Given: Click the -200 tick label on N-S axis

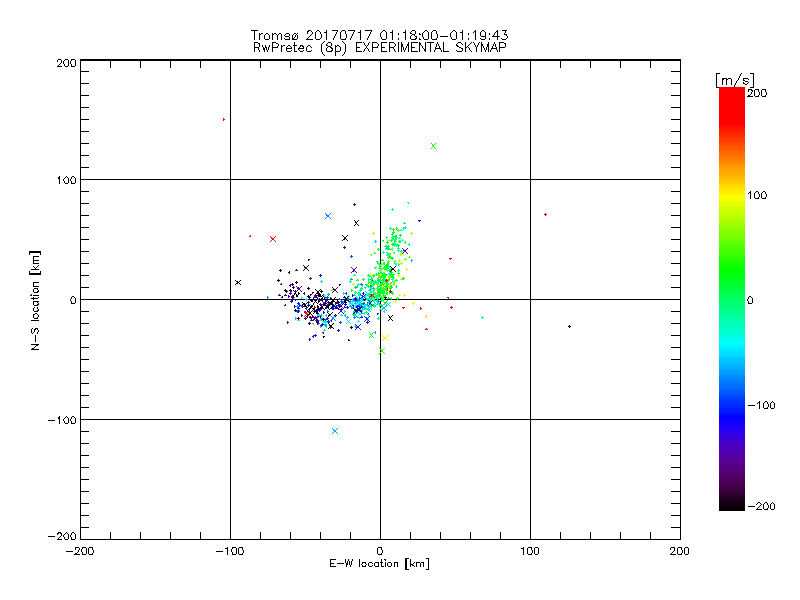Looking at the screenshot, I should (x=62, y=536).
